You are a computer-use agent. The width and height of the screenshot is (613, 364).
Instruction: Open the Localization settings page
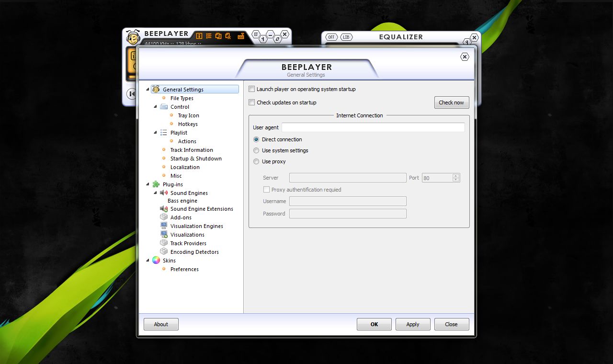point(185,167)
